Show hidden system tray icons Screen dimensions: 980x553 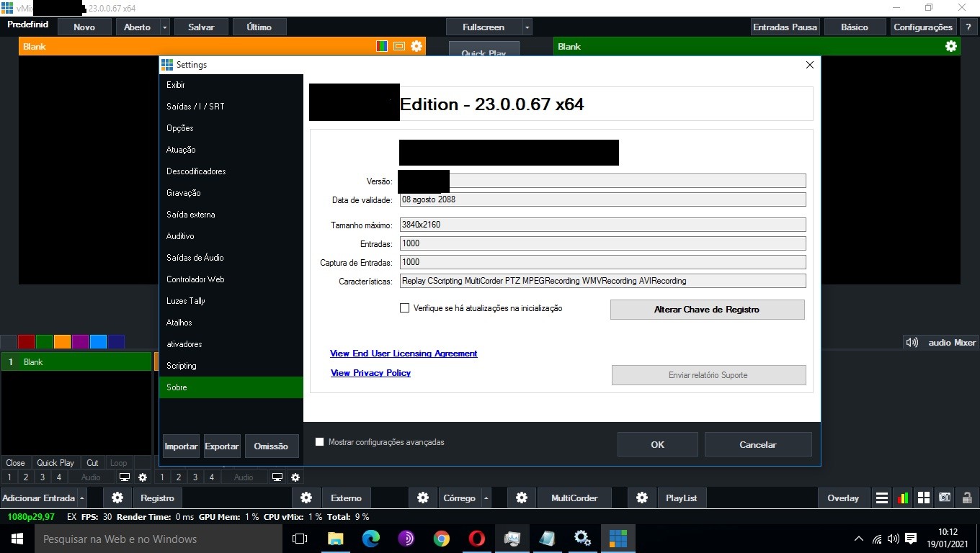(858, 539)
